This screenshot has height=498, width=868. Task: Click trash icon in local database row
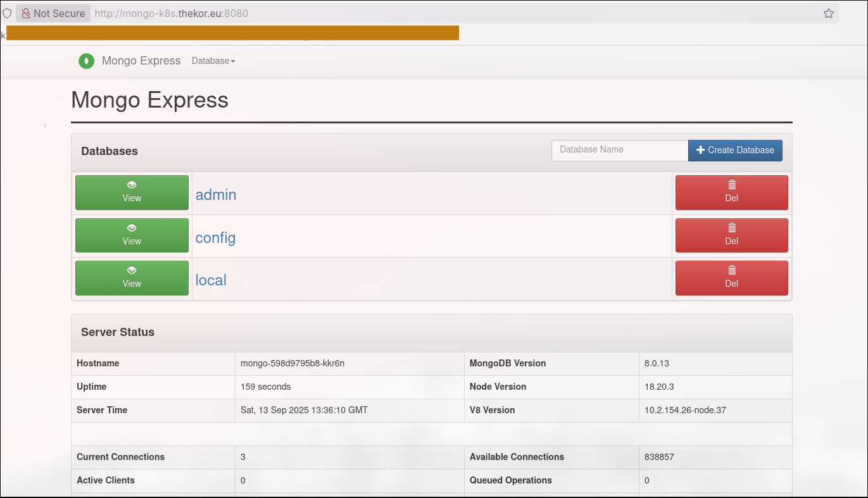pyautogui.click(x=732, y=270)
